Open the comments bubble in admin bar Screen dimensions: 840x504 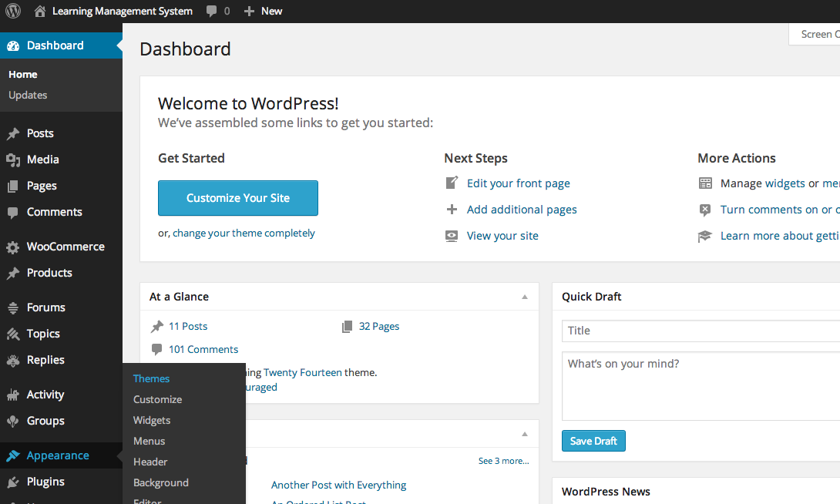218,12
